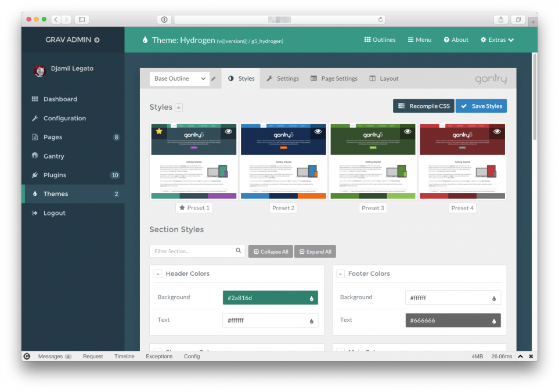The image size is (559, 392).
Task: Click the browser reload icon
Action: coord(380,20)
